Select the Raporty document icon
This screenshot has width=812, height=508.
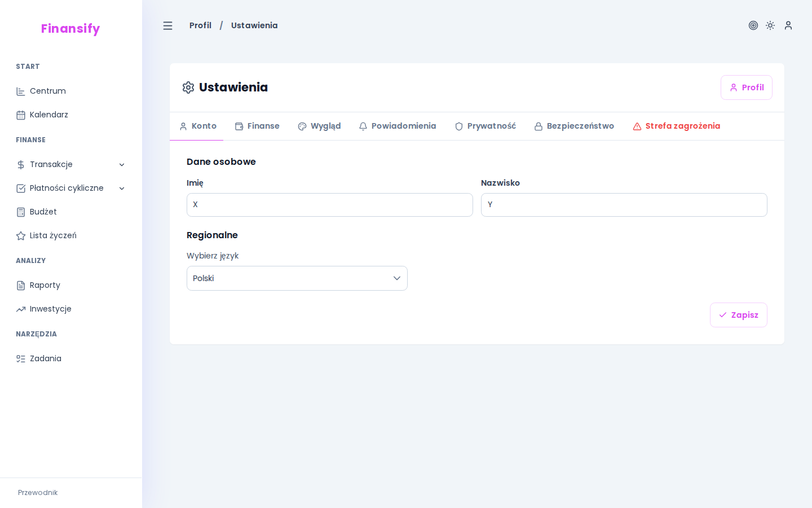(21, 285)
